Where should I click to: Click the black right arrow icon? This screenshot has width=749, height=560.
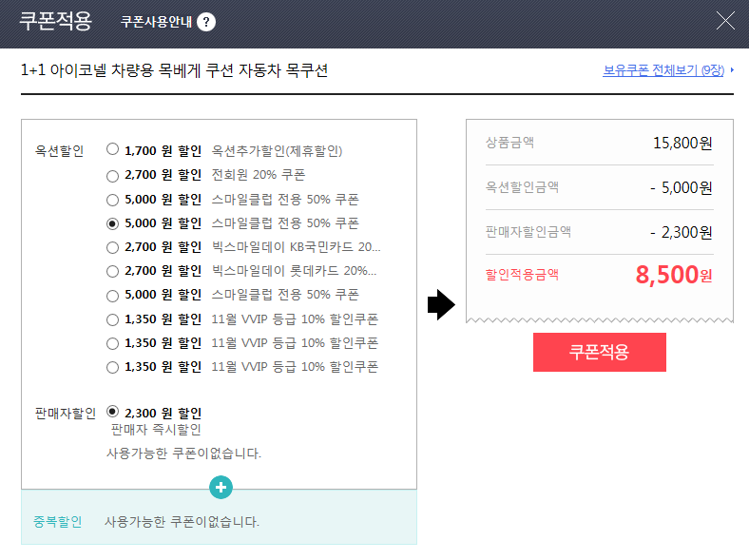tap(439, 306)
